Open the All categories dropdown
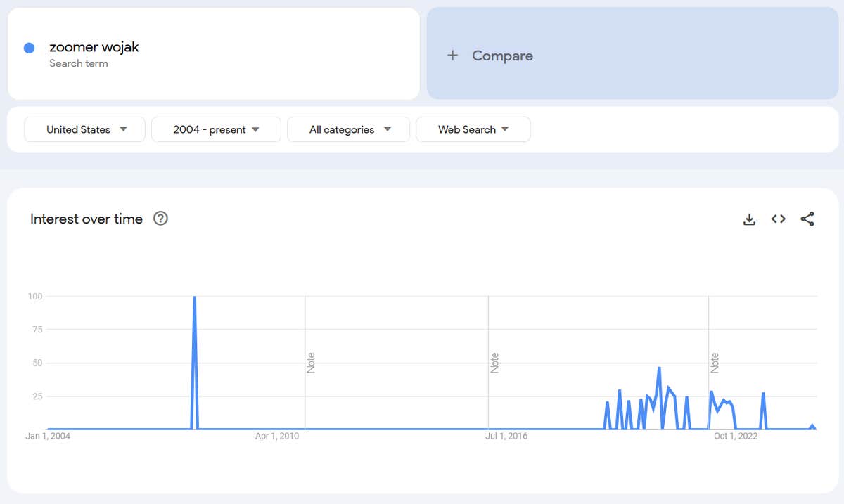This screenshot has width=844, height=504. 348,129
